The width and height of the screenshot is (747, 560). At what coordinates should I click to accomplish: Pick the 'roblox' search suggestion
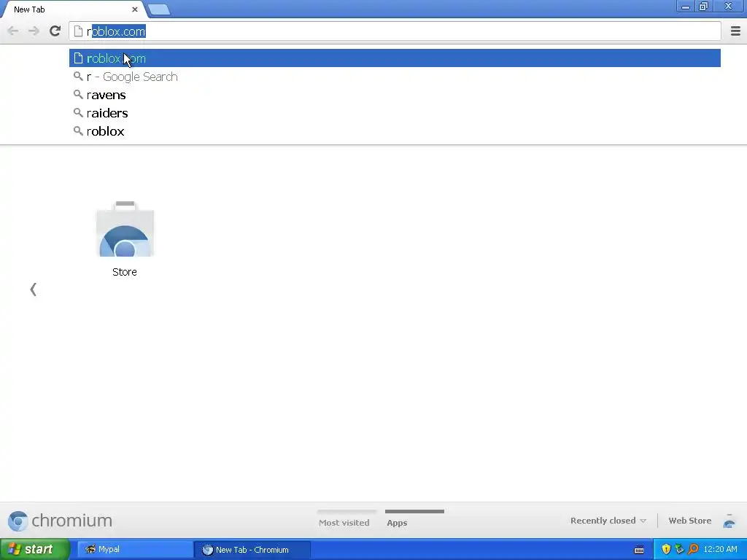tap(395, 131)
